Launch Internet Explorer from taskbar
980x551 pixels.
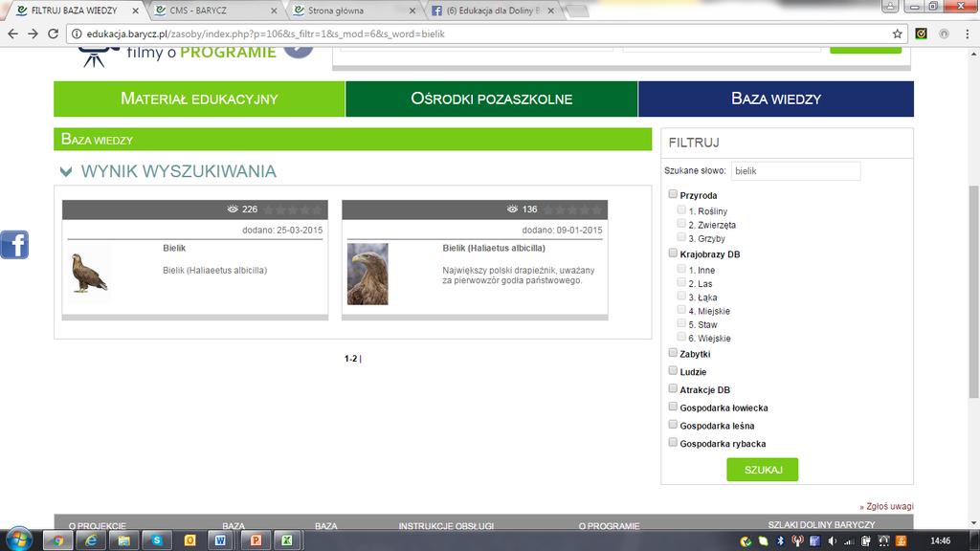[91, 540]
